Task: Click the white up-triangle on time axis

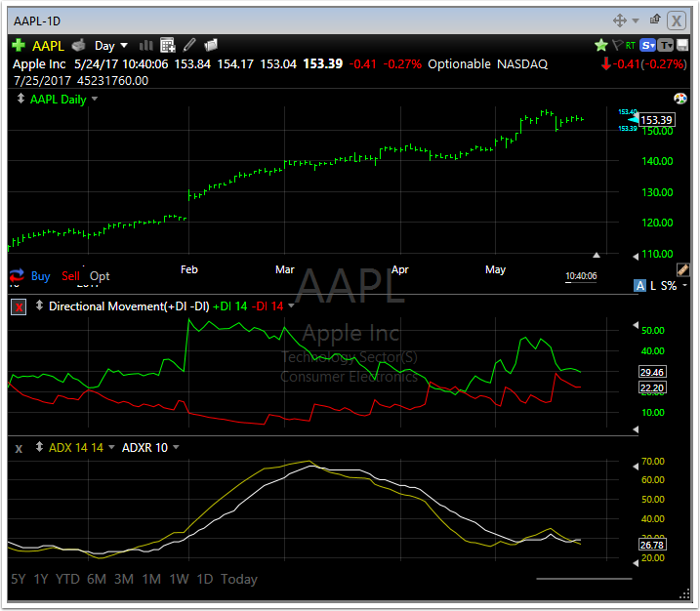Action: pyautogui.click(x=597, y=256)
